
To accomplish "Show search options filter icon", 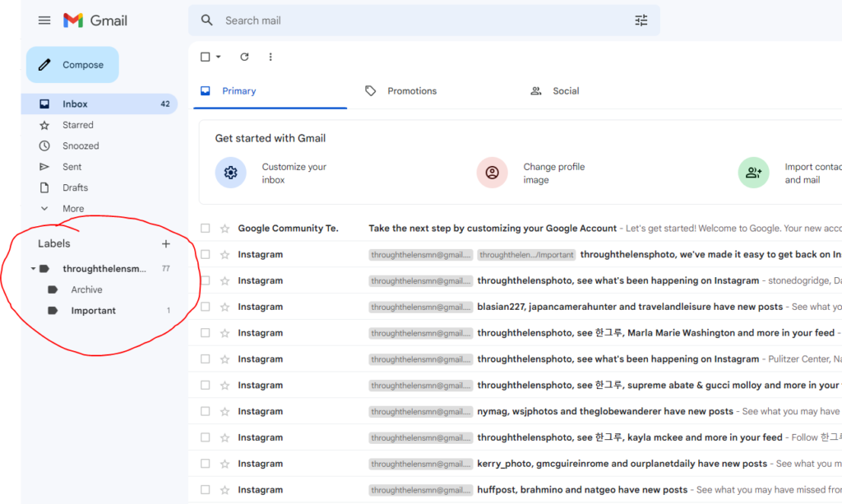I will (641, 21).
